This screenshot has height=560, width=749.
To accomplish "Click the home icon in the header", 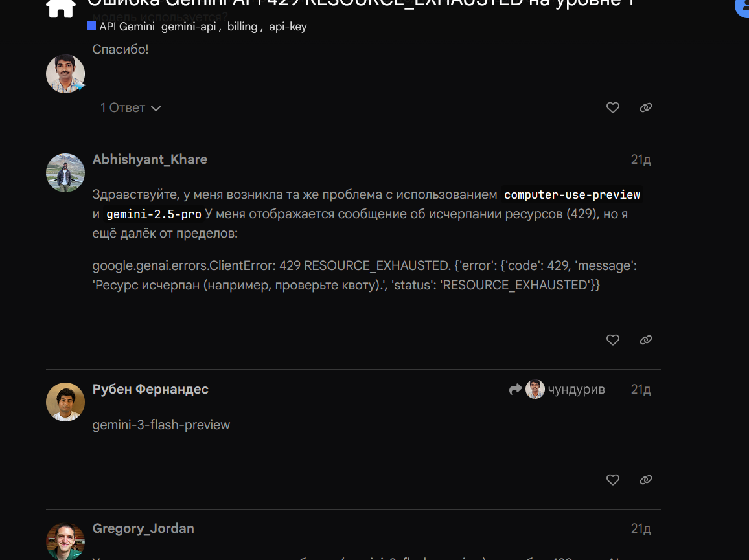I will (x=61, y=8).
